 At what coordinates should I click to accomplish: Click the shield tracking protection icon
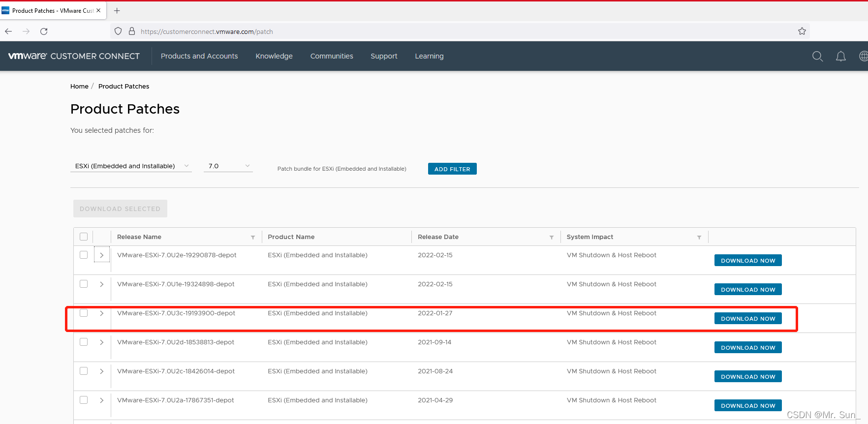pos(118,31)
